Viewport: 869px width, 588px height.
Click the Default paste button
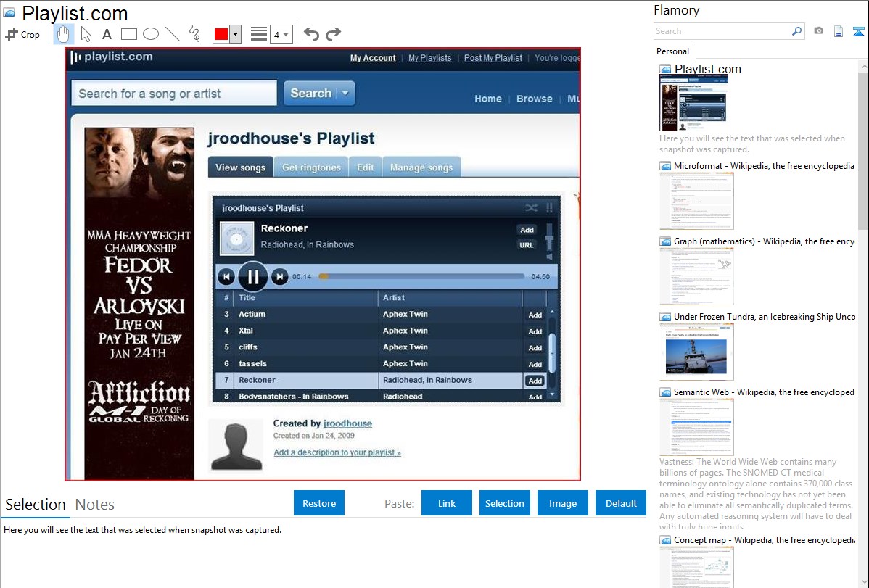click(x=621, y=503)
